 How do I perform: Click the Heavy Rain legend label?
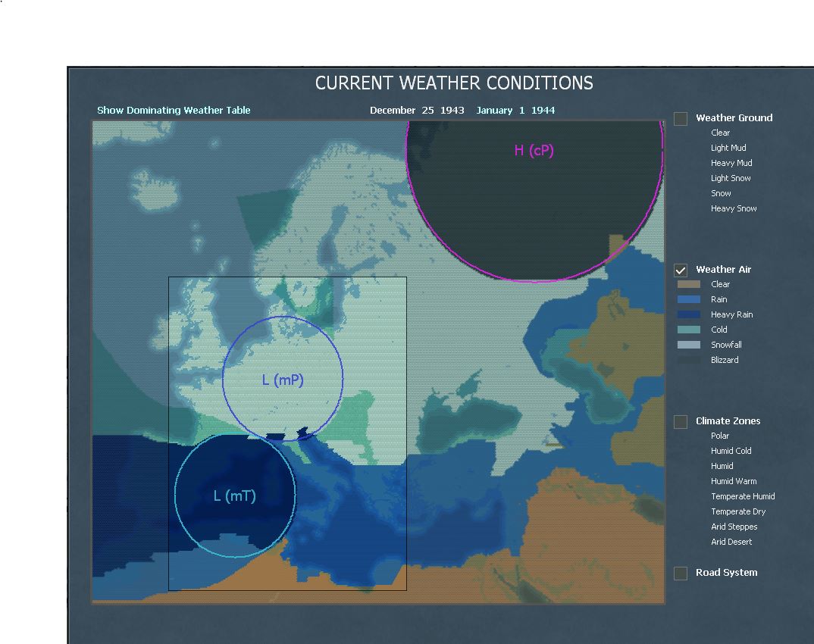(731, 314)
